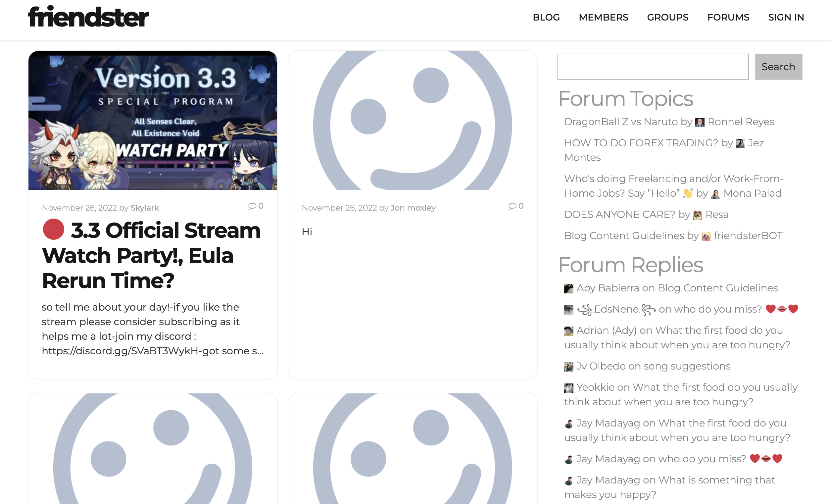This screenshot has height=504, width=831.
Task: Click Jay Madayag avatar beside who do you miss
Action: (x=568, y=460)
